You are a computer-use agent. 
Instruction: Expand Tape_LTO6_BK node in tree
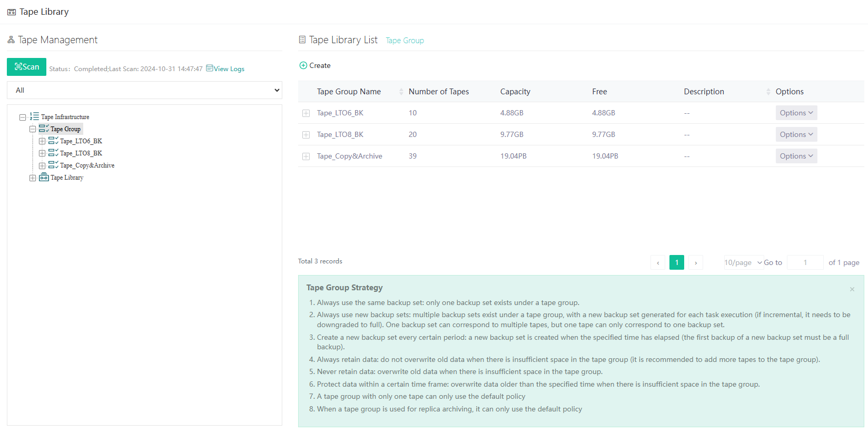click(42, 141)
